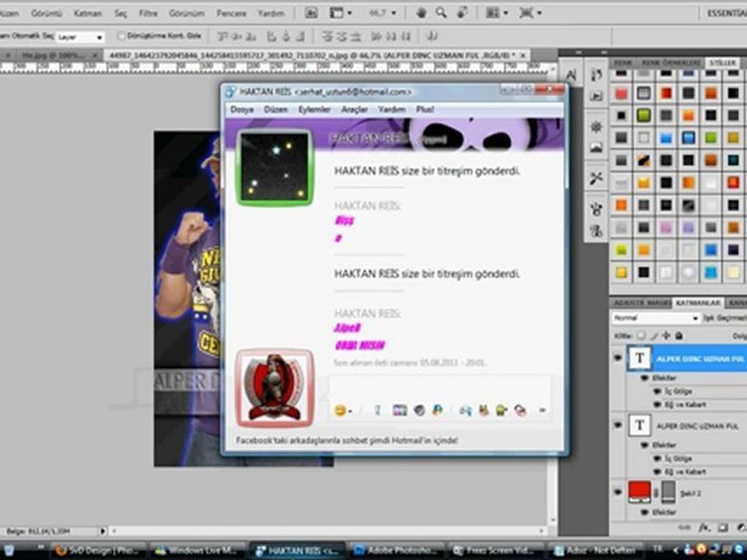Hide the top ALPER DINC UZMAN FUL layer

[x=618, y=357]
